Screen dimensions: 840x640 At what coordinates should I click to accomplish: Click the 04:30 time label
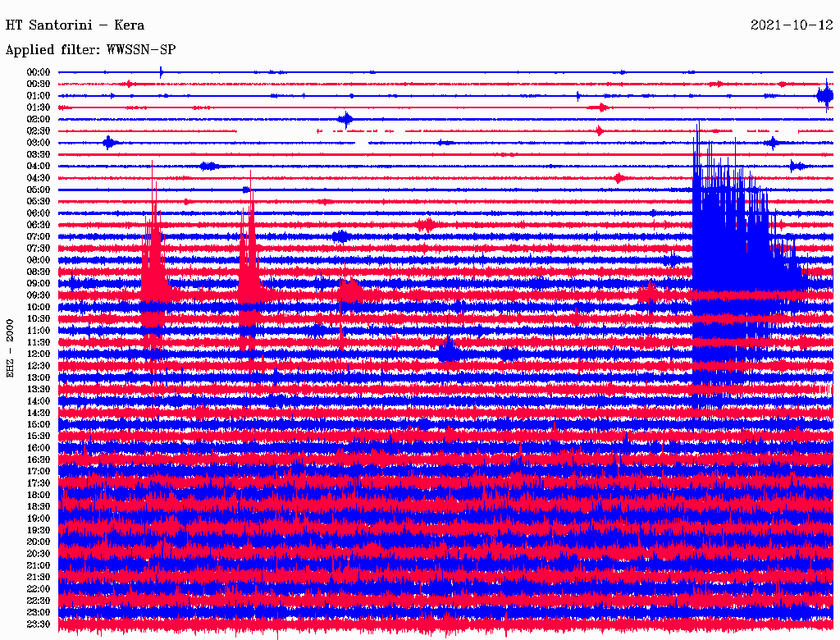pos(39,178)
